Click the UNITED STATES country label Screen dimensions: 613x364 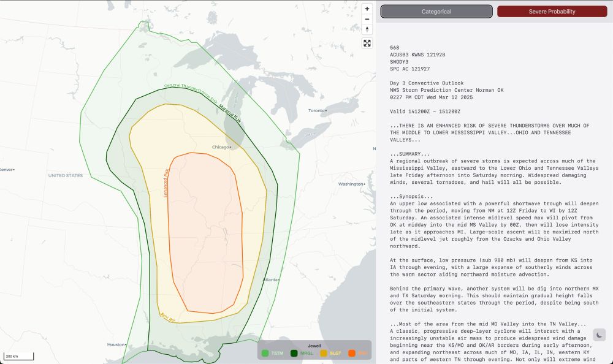point(66,175)
